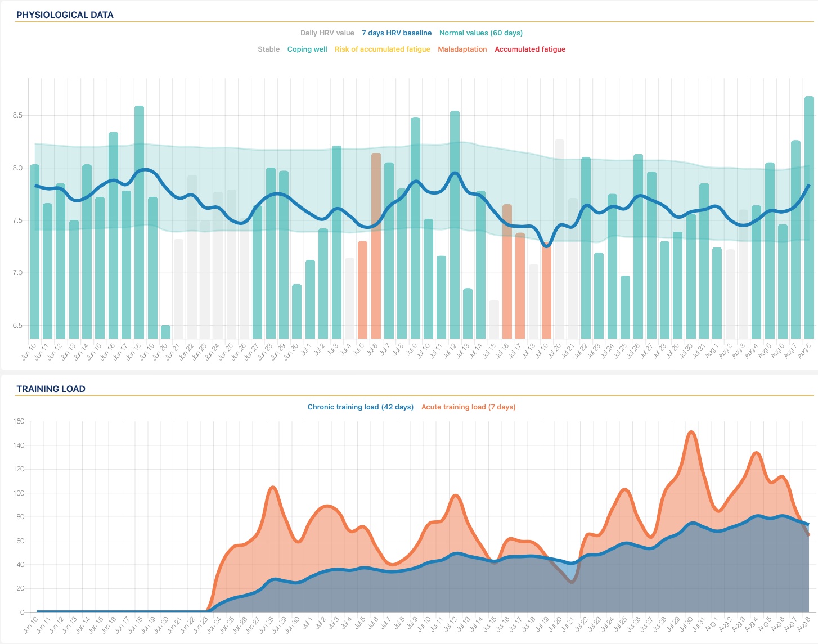Image resolution: width=818 pixels, height=644 pixels.
Task: Click the orange Jul 6 maladaptation bar
Action: (376, 247)
